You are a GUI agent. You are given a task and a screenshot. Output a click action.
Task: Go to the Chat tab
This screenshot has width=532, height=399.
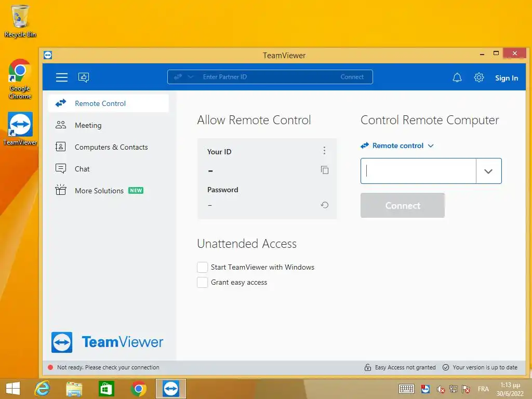tap(108, 169)
